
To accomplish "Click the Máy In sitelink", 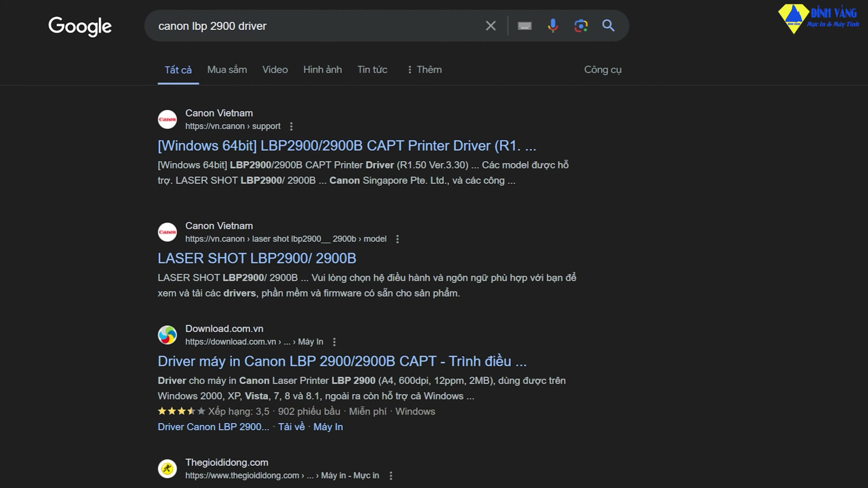I will click(x=328, y=427).
